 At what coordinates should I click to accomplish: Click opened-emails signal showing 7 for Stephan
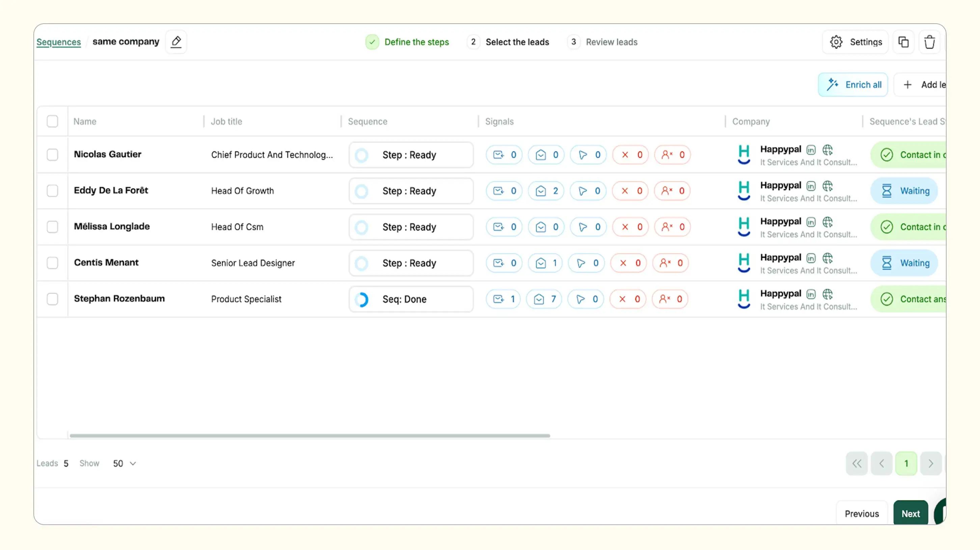click(544, 299)
